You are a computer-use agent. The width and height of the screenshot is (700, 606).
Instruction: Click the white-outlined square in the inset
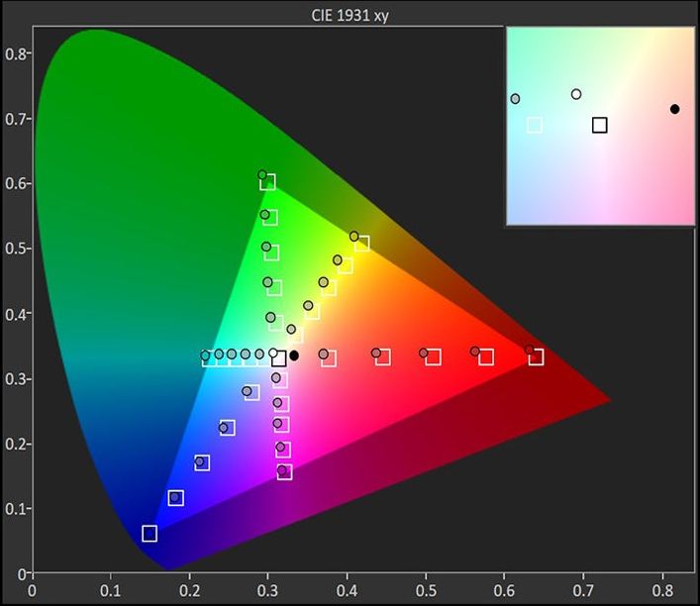pos(535,125)
